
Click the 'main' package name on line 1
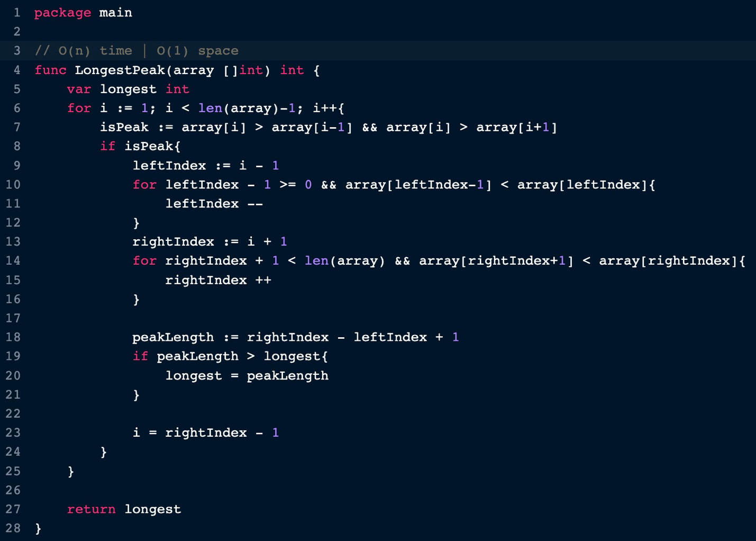[x=115, y=13]
